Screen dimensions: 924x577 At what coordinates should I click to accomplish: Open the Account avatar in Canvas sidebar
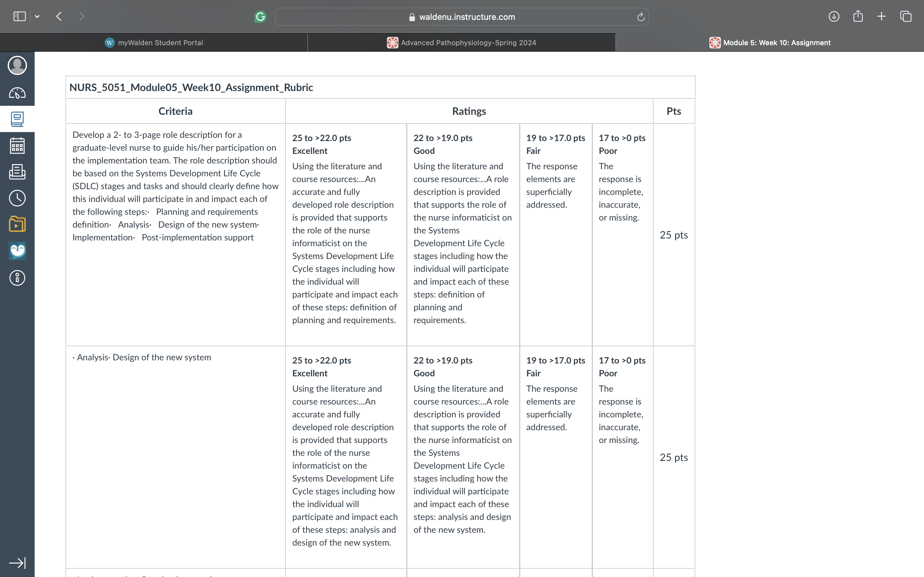pos(17,65)
